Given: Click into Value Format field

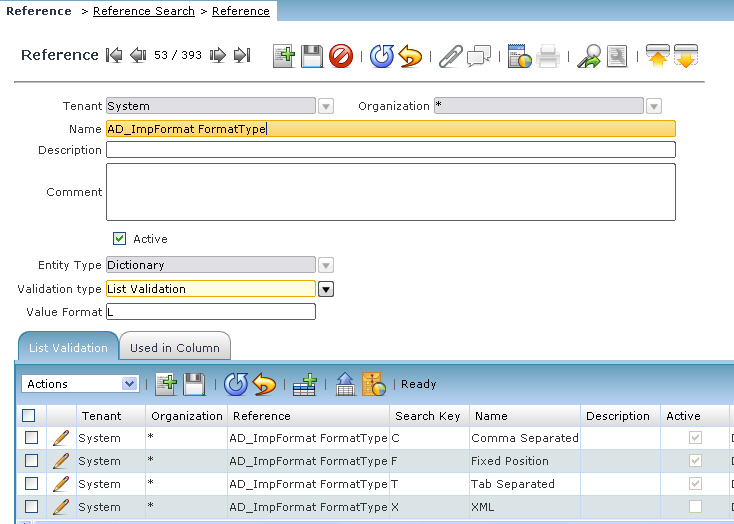Looking at the screenshot, I should coord(211,312).
